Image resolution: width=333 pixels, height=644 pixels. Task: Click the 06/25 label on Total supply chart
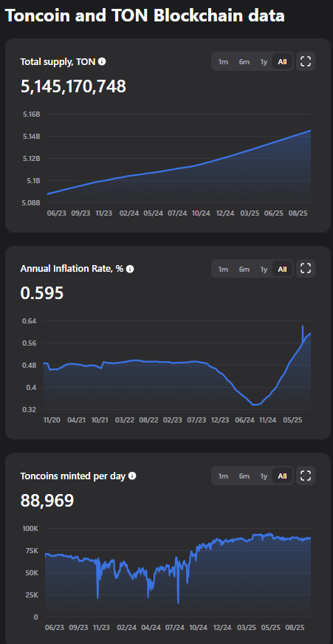(x=274, y=213)
